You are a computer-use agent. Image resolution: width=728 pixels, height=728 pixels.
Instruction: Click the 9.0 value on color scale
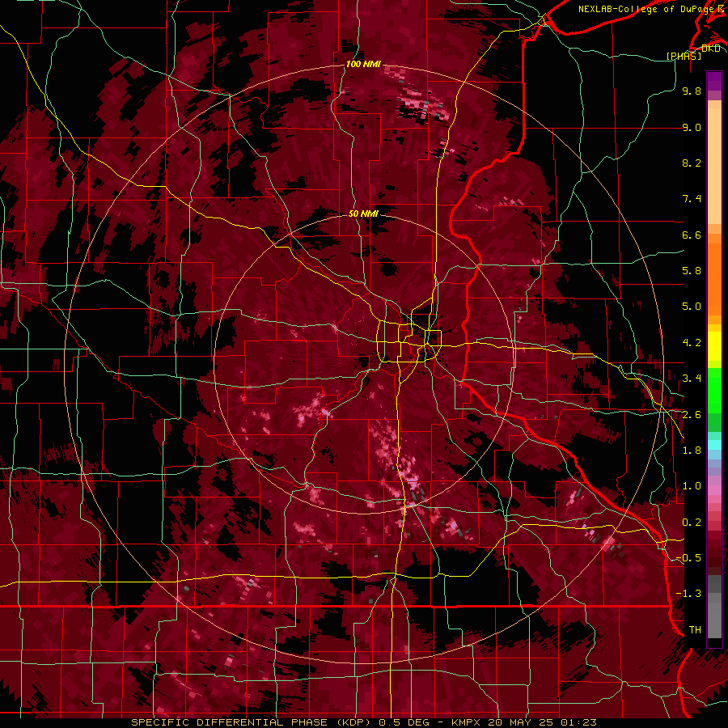pos(692,127)
